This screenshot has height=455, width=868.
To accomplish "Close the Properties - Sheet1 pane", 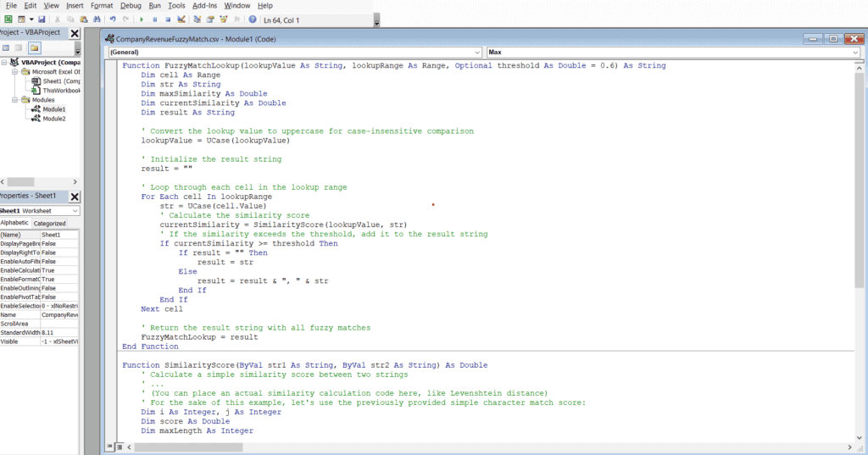I will click(75, 196).
